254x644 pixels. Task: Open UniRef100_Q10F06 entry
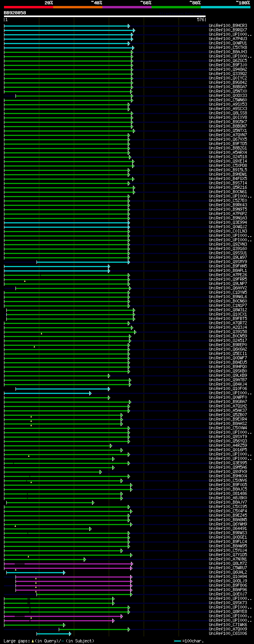point(228,389)
